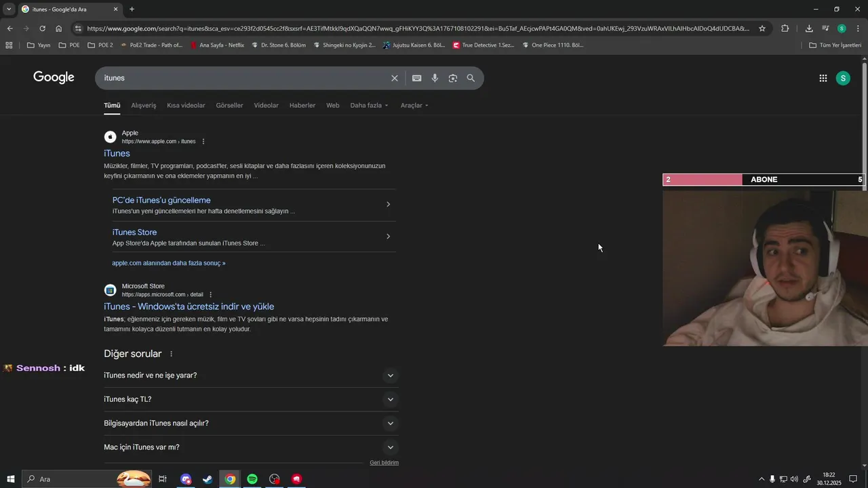This screenshot has height=488, width=868.
Task: Open the iTunes Apple result title
Action: [117, 154]
